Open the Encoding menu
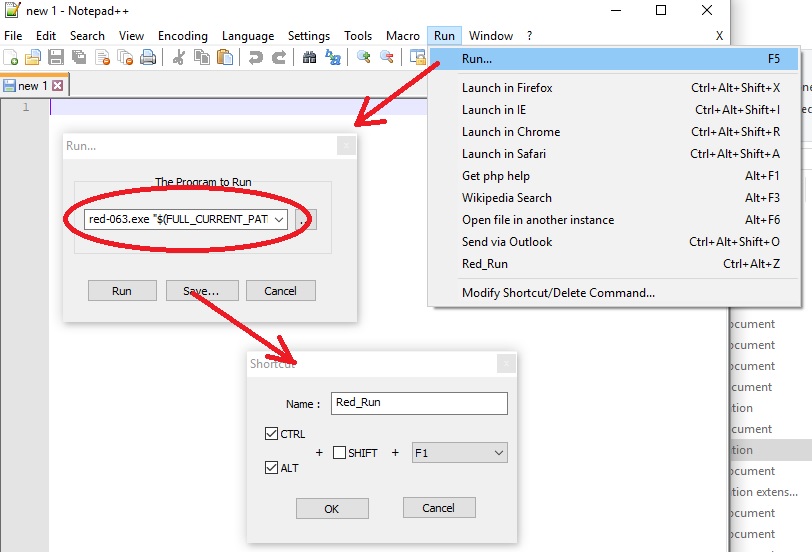This screenshot has width=812, height=552. pos(183,36)
